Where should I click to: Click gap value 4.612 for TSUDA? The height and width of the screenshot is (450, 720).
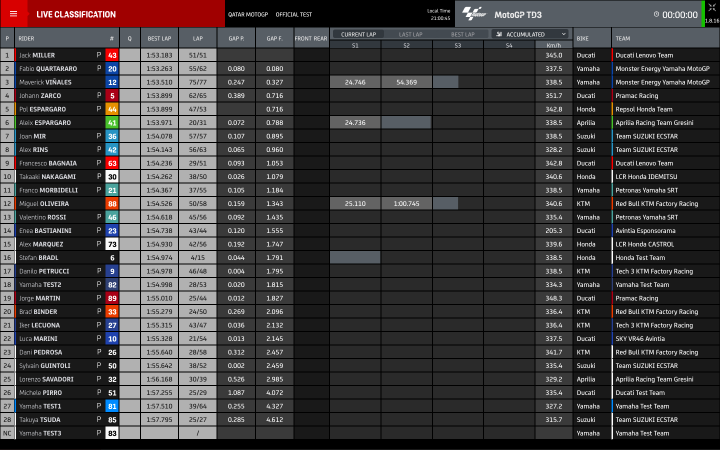coord(274,420)
